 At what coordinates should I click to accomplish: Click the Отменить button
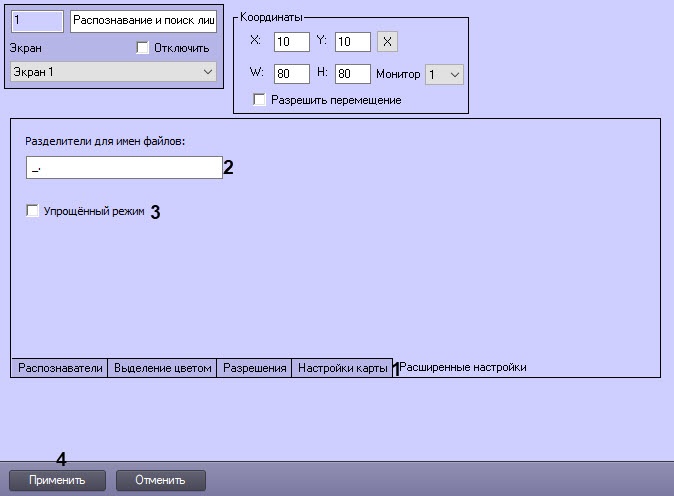tap(161, 480)
